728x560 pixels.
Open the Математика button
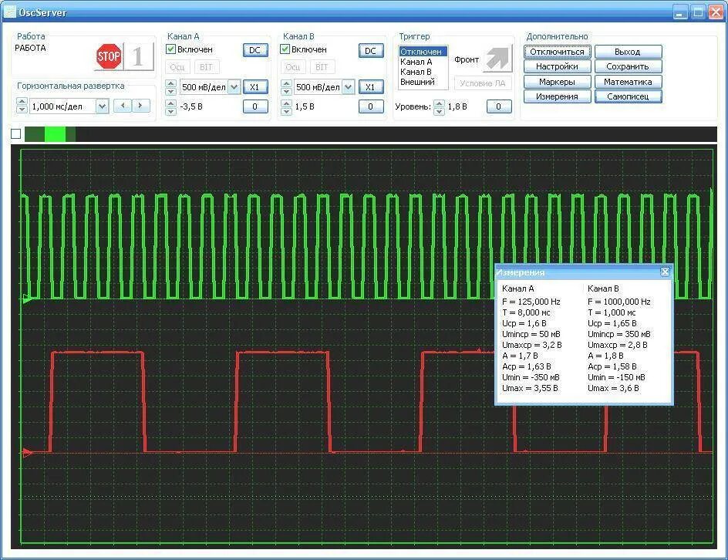pyautogui.click(x=628, y=82)
